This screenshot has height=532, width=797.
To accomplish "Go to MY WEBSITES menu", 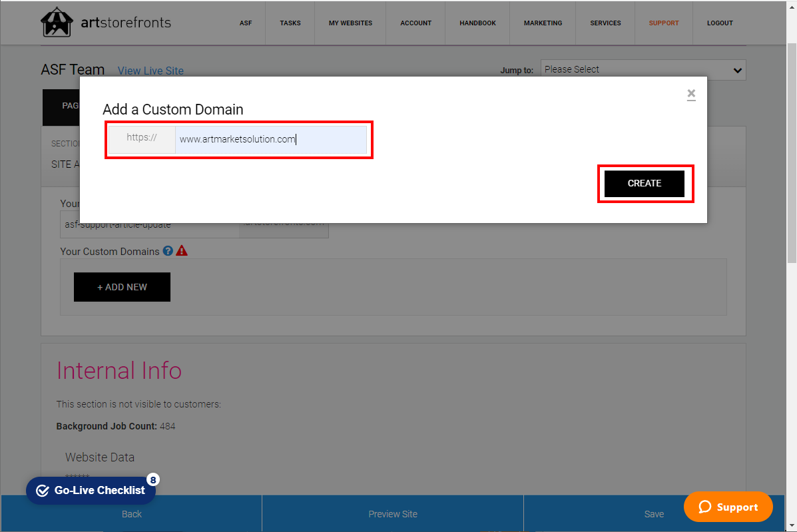I will click(350, 23).
